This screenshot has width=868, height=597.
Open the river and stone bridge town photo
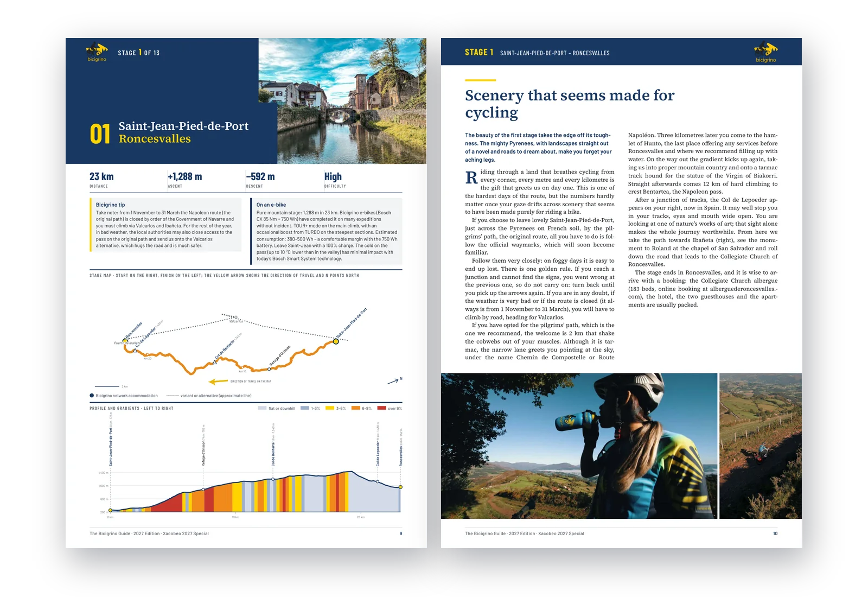(343, 101)
